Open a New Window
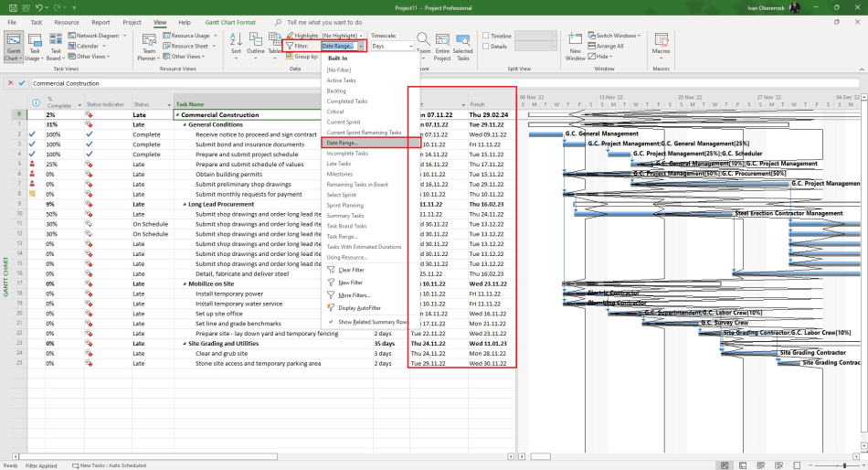Image resolution: width=868 pixels, height=470 pixels. click(575, 47)
